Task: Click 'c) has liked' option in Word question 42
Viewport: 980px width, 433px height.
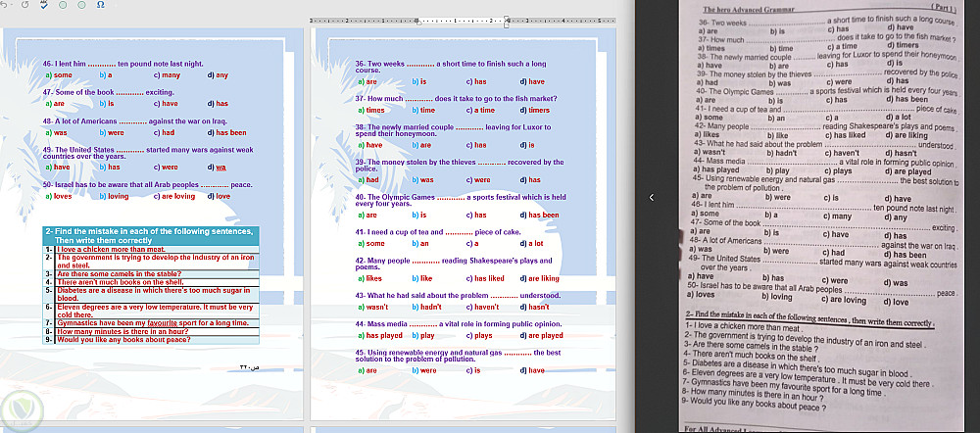Action: coord(485,278)
